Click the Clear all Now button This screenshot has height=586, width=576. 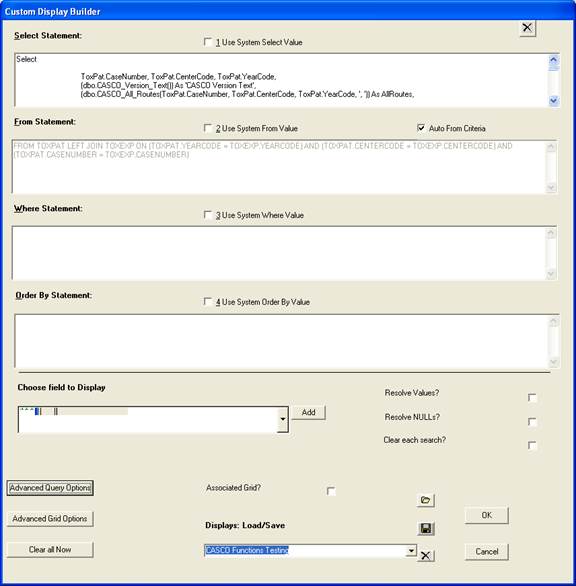click(50, 550)
